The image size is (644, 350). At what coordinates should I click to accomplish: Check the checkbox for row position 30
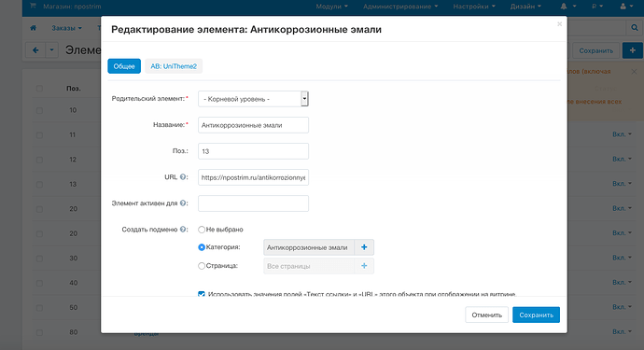(39, 259)
